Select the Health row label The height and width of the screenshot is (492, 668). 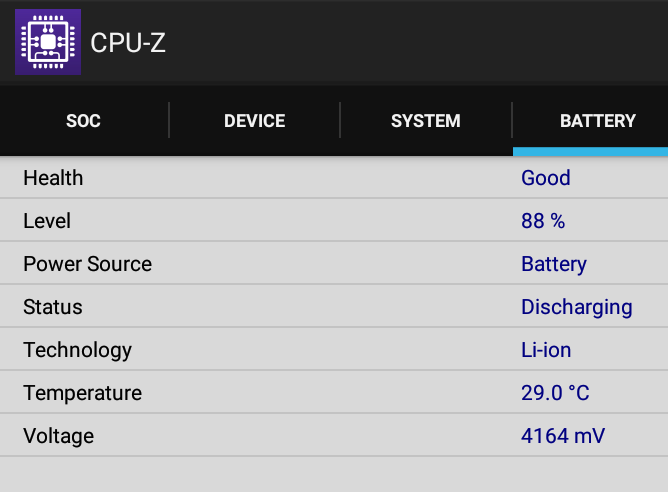[53, 178]
